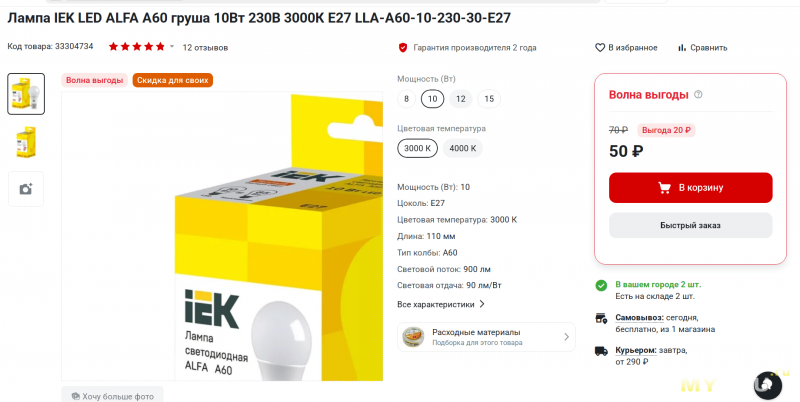Open the add photo camera icon
Image resolution: width=800 pixels, height=402 pixels.
(x=26, y=189)
